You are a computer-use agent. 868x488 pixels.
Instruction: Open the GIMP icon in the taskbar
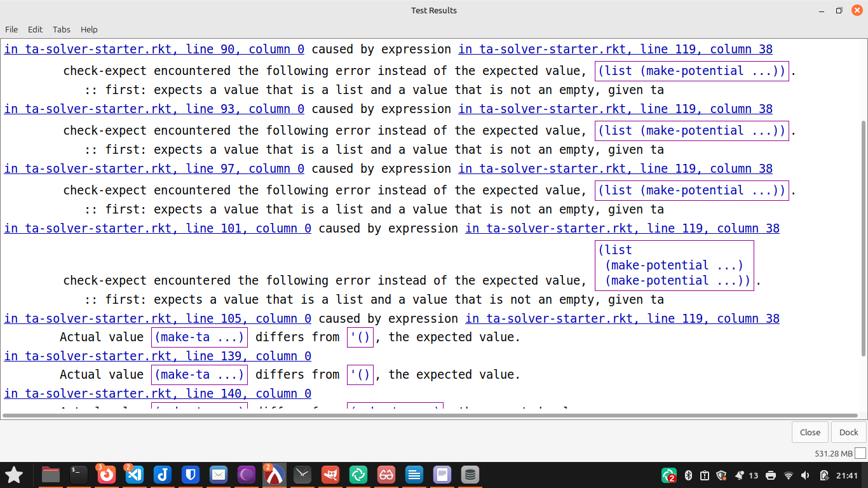(330, 475)
